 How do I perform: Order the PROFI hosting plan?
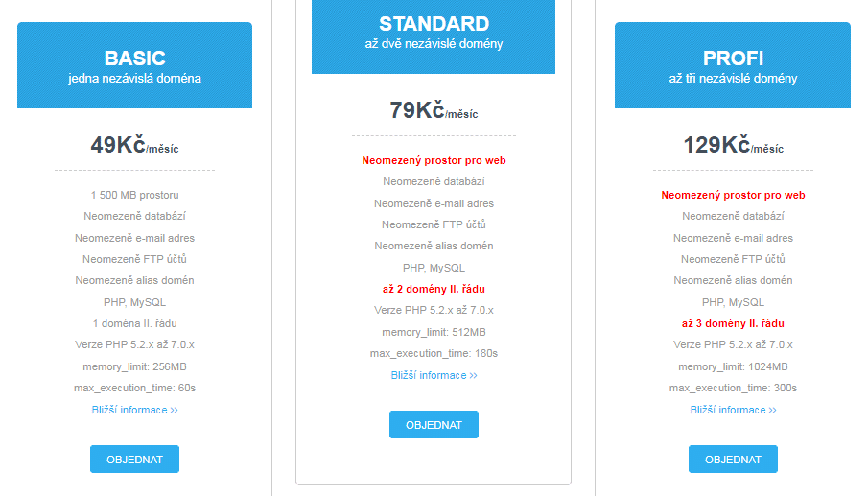733,459
